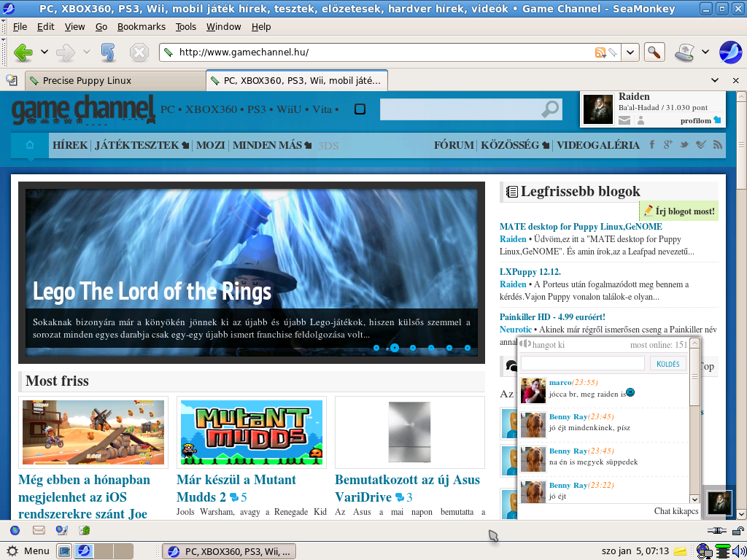
Task: Click the page scrollbar down arrow
Action: click(x=741, y=514)
